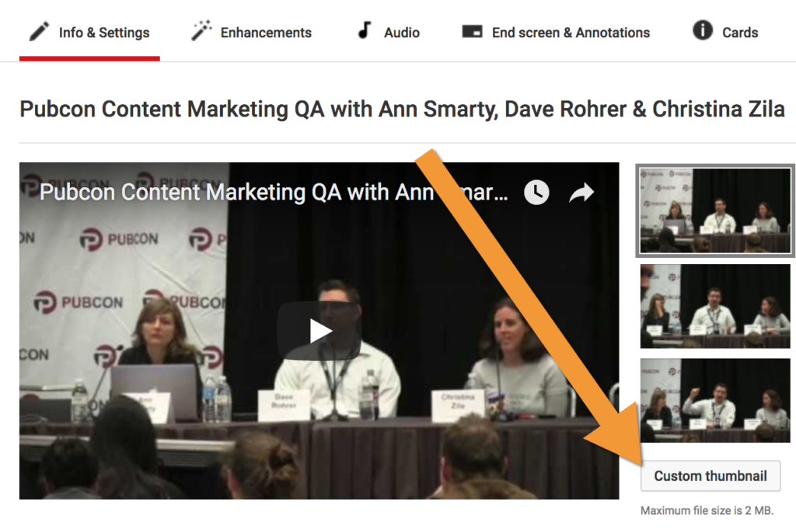
Task: Click the video title overlay in the player
Action: point(274,192)
